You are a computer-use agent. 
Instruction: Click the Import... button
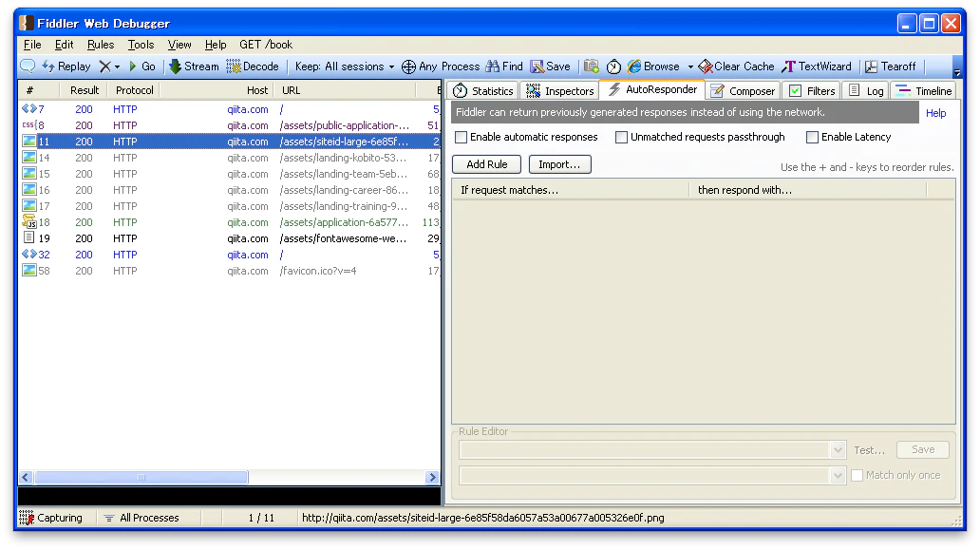[559, 164]
